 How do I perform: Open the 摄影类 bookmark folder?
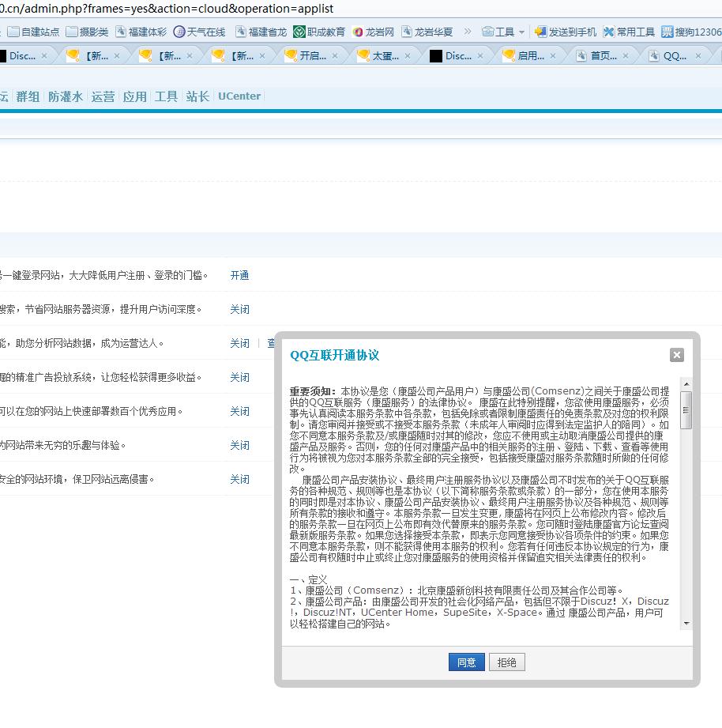87,32
